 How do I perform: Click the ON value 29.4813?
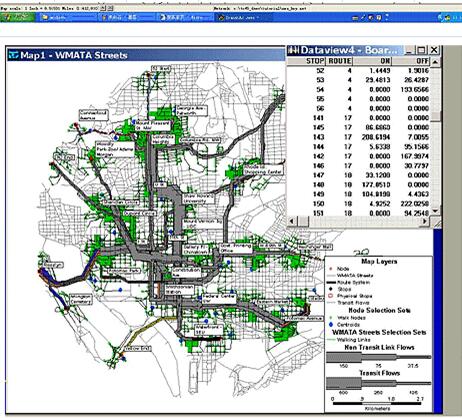(x=377, y=80)
